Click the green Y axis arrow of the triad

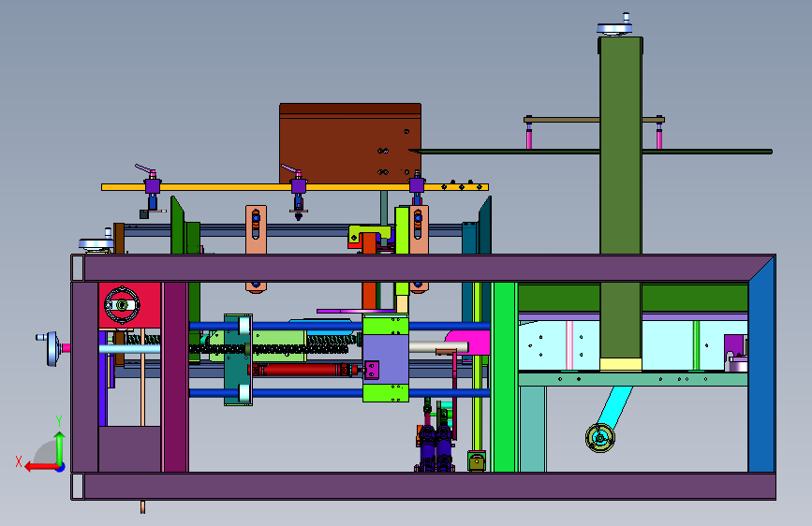pos(60,446)
